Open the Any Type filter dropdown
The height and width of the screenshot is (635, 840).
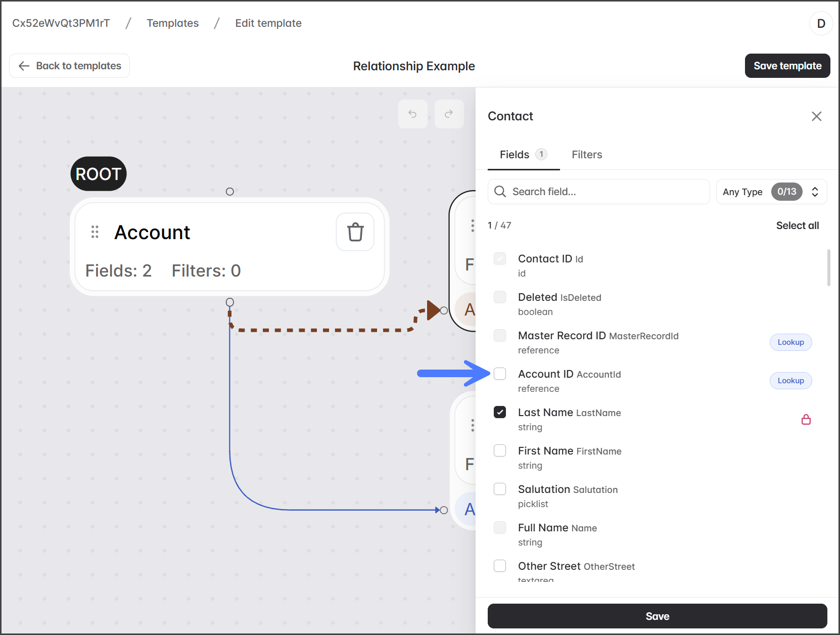click(x=771, y=192)
